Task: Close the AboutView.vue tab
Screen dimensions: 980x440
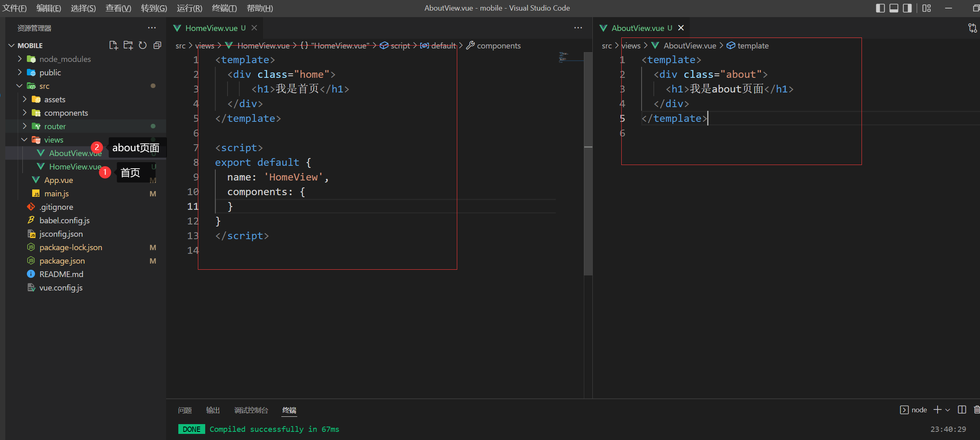Action: click(x=681, y=28)
